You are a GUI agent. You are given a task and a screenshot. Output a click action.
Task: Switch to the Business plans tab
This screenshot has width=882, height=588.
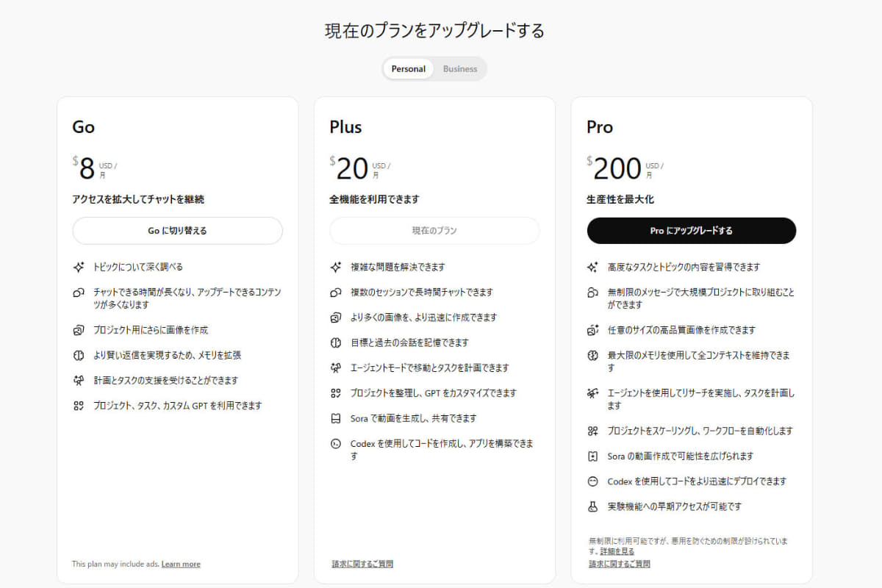[x=460, y=69]
